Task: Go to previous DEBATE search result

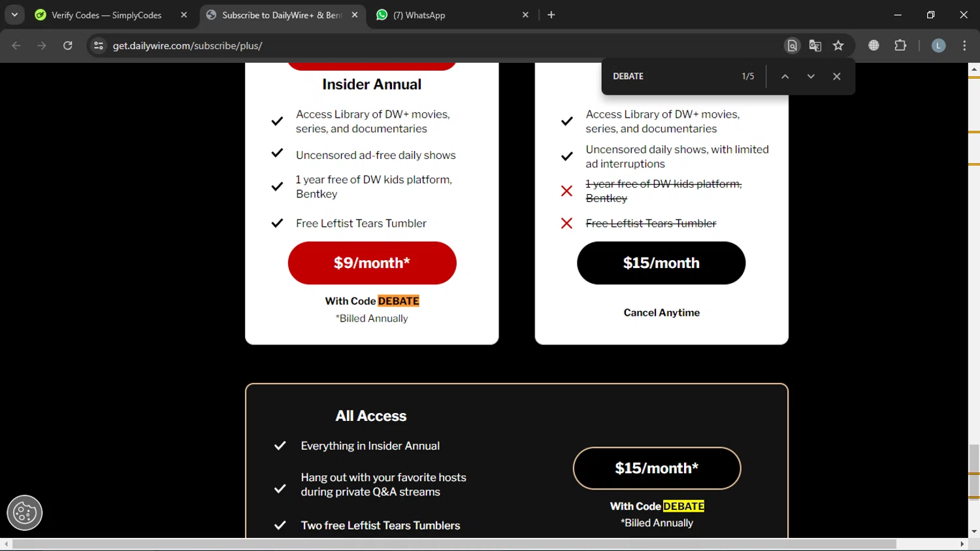Action: click(785, 76)
